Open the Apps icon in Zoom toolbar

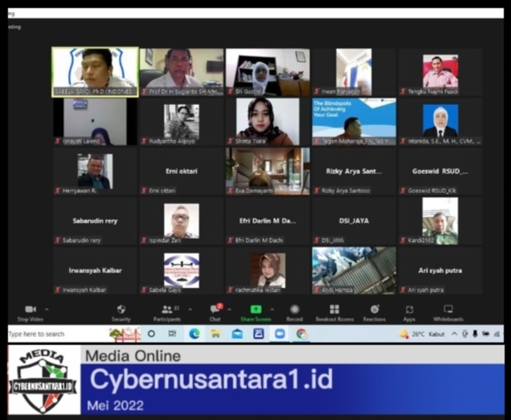click(409, 309)
